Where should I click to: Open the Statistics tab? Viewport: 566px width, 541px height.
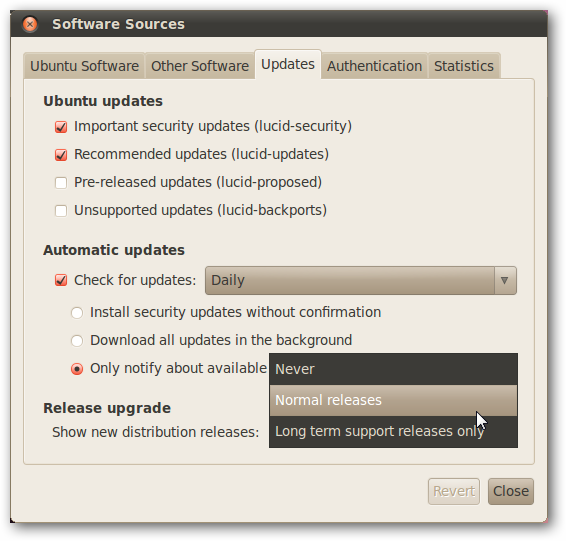click(x=464, y=66)
